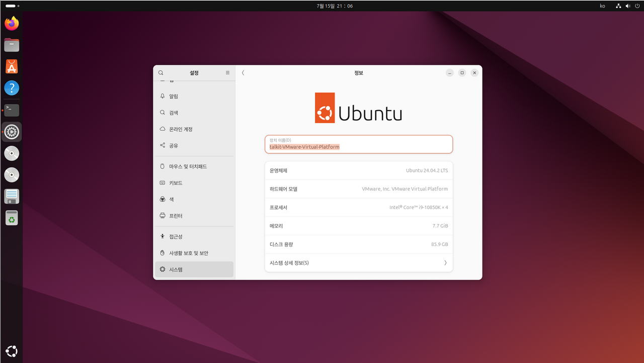Open the 공유 settings section

pos(194,145)
